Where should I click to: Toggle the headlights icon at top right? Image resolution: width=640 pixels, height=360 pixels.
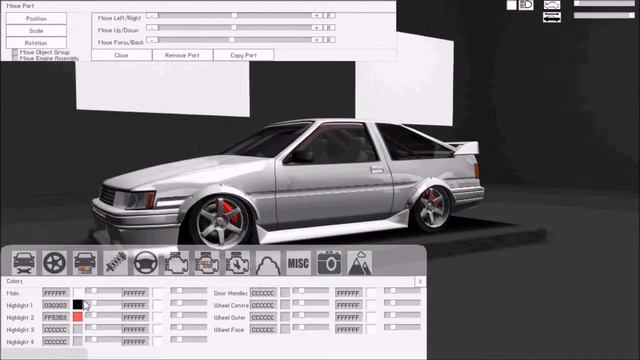(x=526, y=5)
